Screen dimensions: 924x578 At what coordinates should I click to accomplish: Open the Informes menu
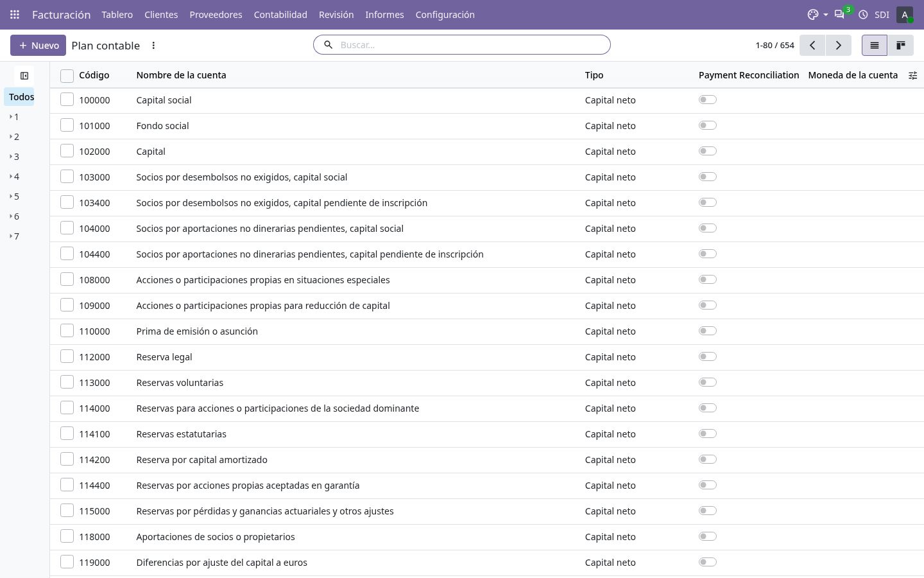tap(384, 14)
